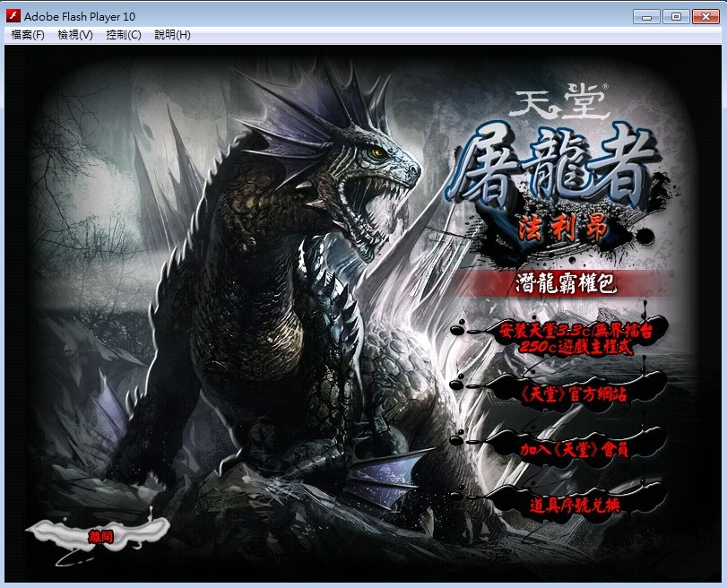Click the install 天堂3.3c game program button

(x=576, y=339)
